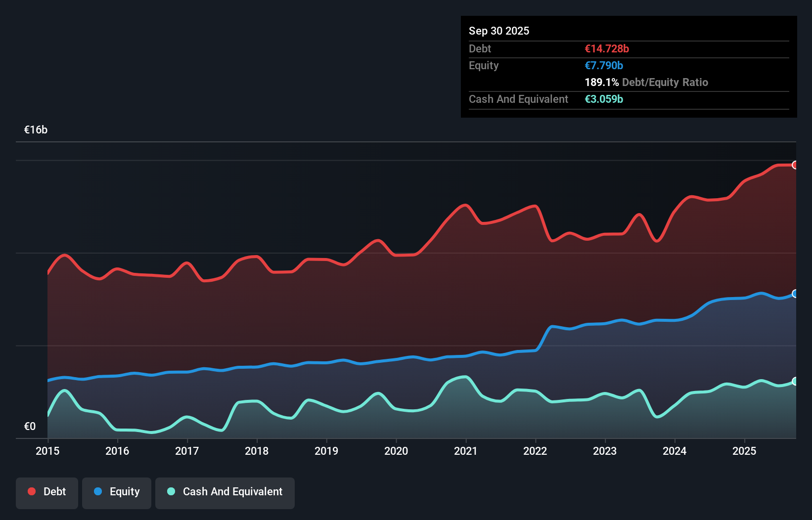Click the 189.1% Debt/Equity Ratio text
Screen dimensions: 812x520
(646, 82)
